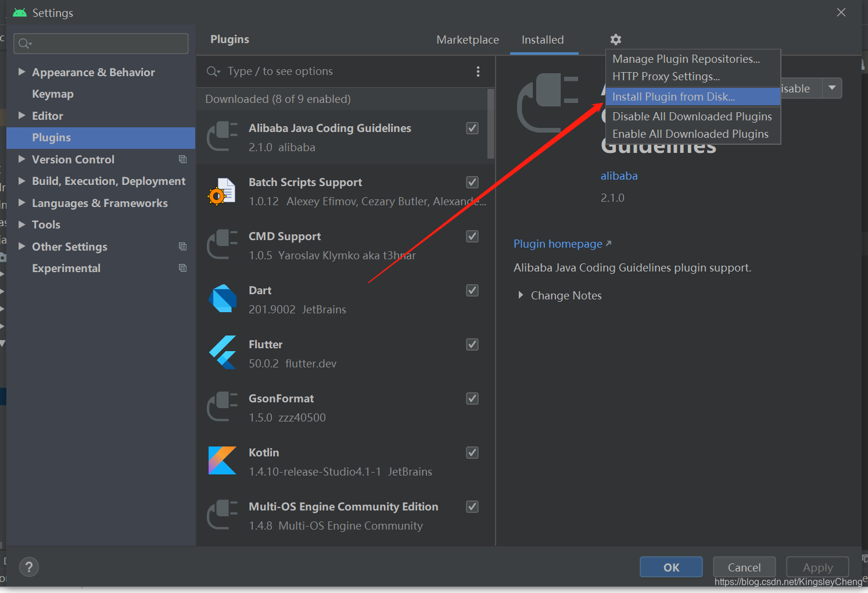Expand the Tools tree arrow
The width and height of the screenshot is (868, 593).
[21, 224]
